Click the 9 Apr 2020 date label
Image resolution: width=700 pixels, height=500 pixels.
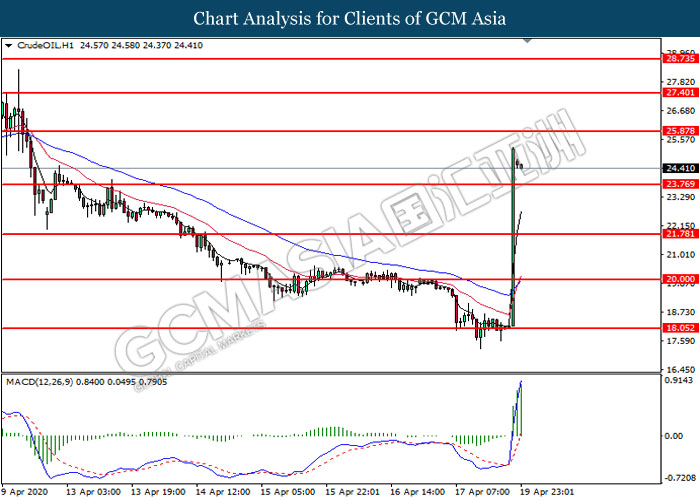tap(27, 492)
